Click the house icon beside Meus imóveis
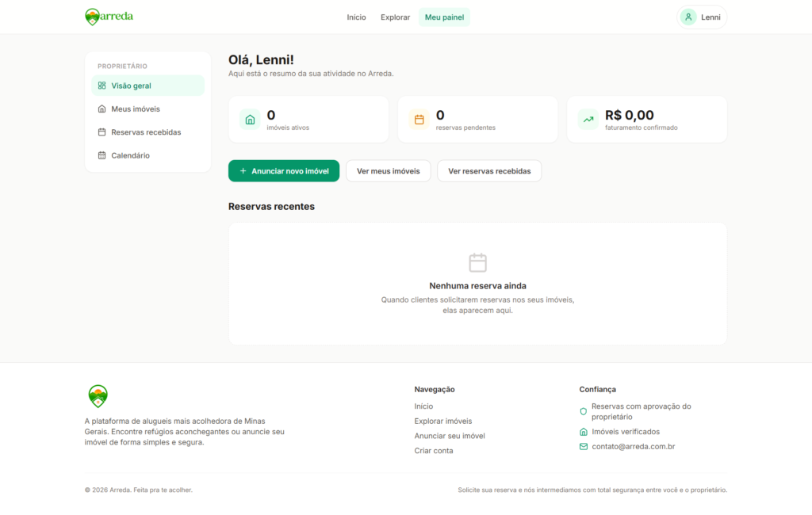 point(102,109)
